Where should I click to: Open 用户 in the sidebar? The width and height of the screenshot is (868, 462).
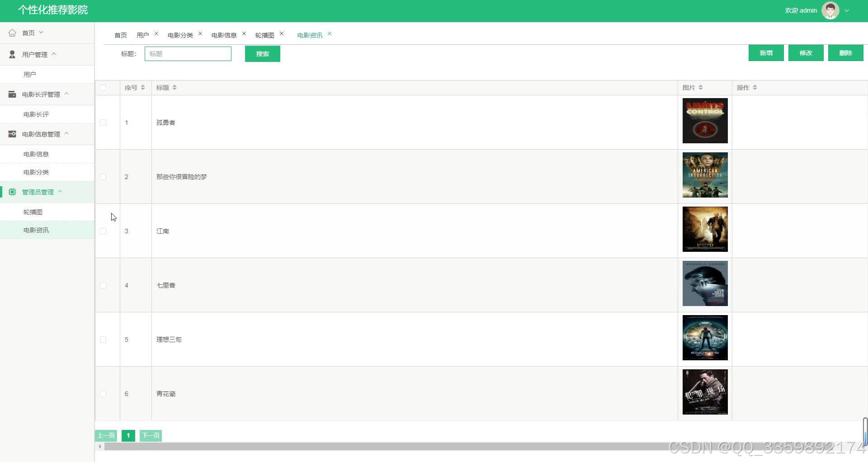tap(47, 75)
